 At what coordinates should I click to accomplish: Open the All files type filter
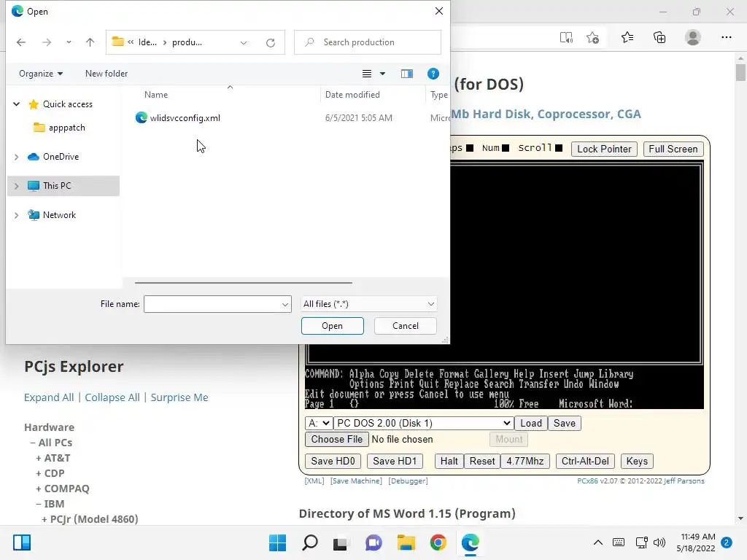(368, 304)
